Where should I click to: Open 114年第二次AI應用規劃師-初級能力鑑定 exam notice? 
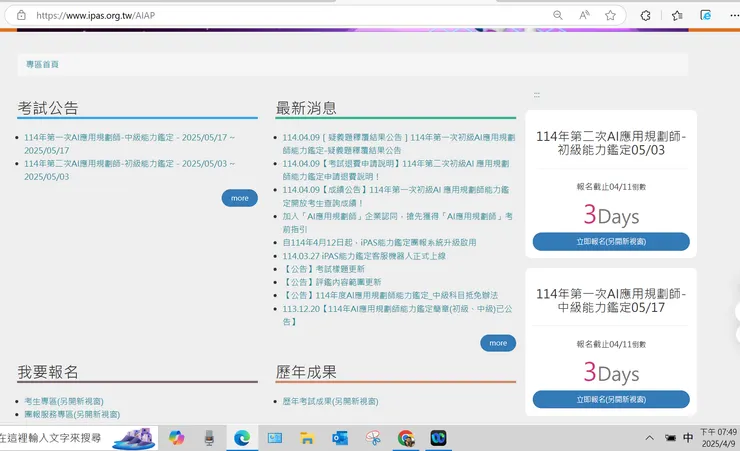[x=129, y=170]
